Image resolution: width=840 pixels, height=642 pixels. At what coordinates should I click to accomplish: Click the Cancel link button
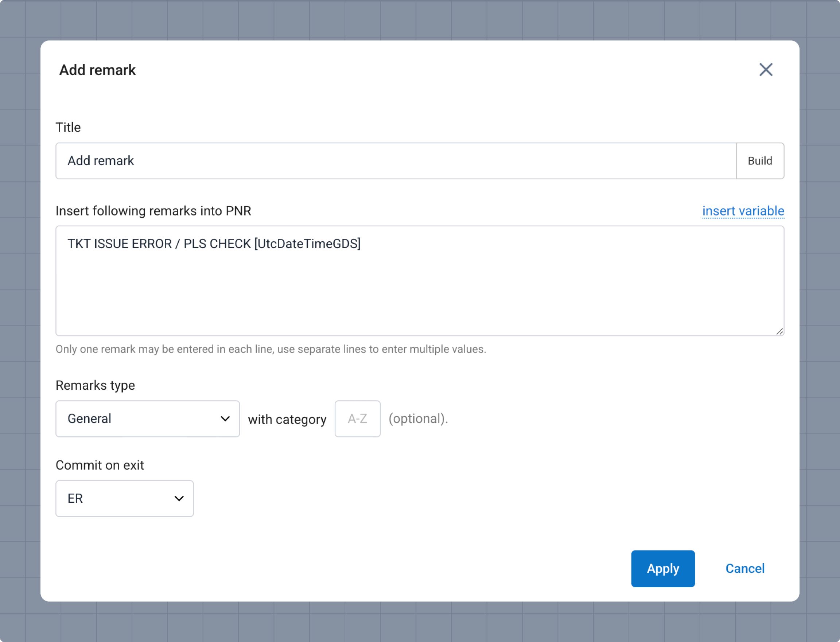pyautogui.click(x=745, y=569)
